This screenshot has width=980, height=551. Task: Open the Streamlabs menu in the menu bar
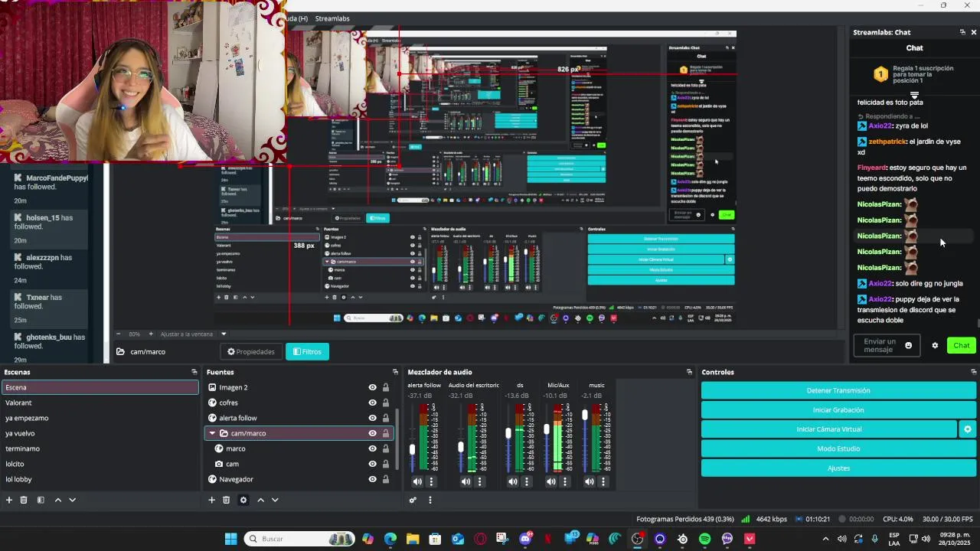pos(332,18)
